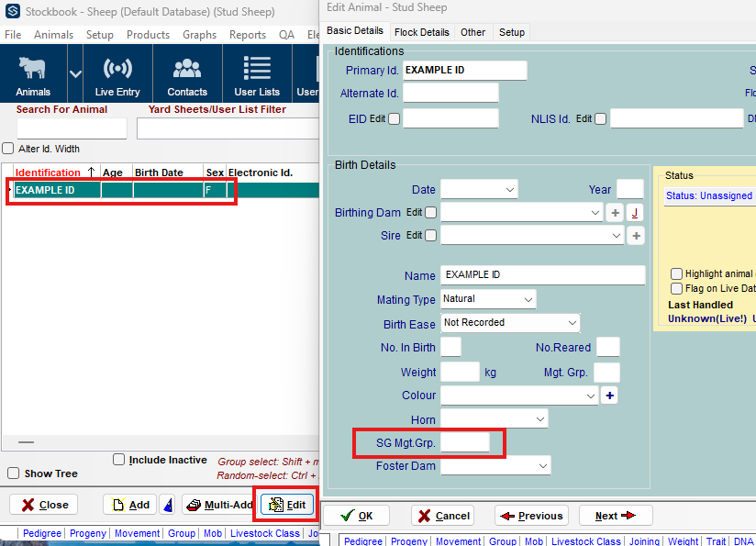This screenshot has width=756, height=546.
Task: Toggle the Show Tree checkbox
Action: click(13, 474)
